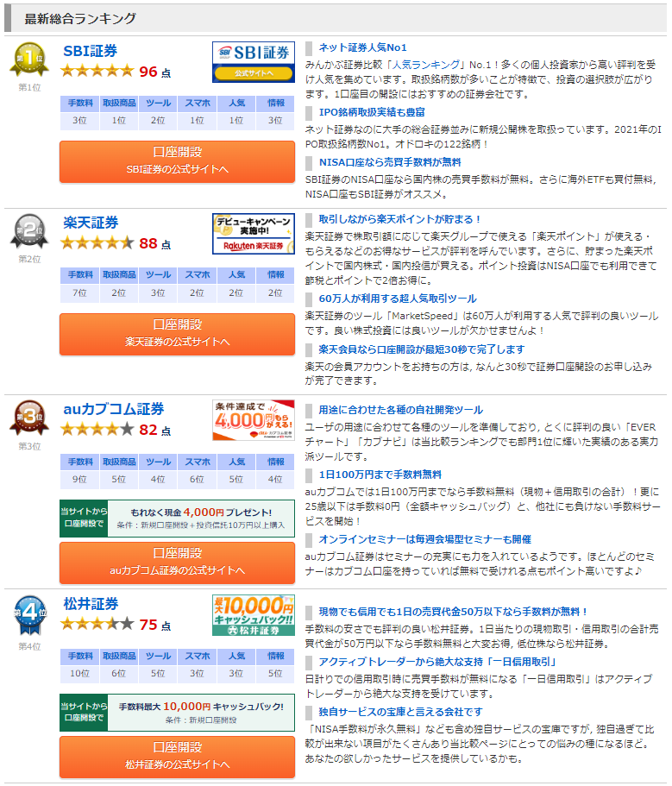Screen dimensions: 672x786
Task: Open the auカブコム証券 company name link
Action: 114,409
